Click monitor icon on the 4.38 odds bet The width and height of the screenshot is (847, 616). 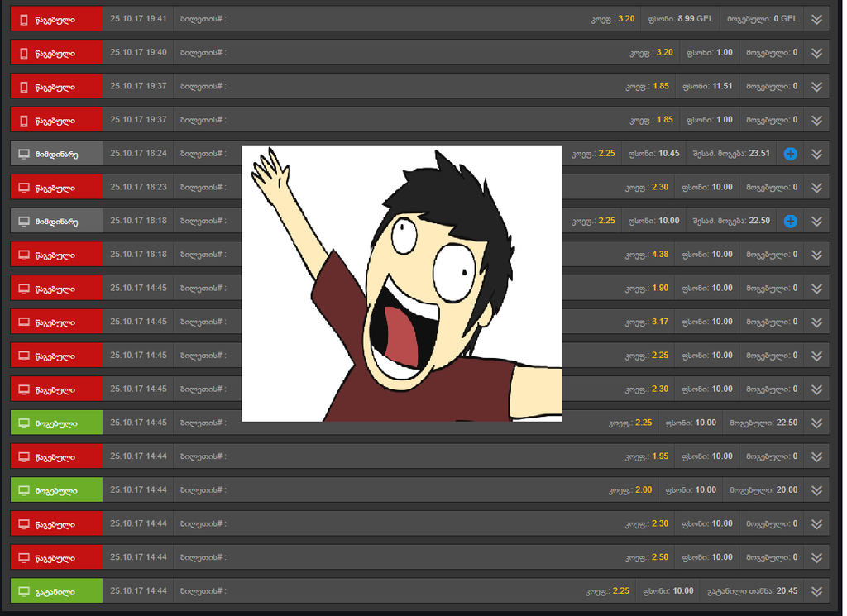coord(24,255)
